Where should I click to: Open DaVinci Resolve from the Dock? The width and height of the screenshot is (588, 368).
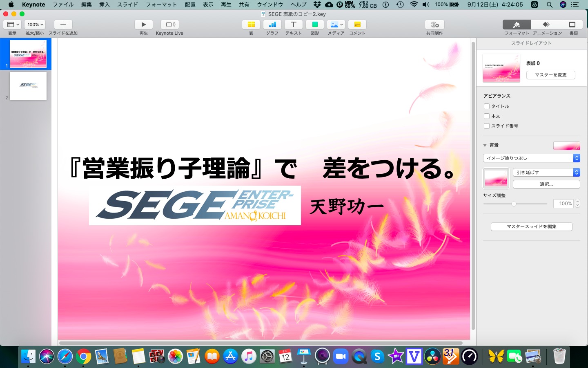pos(432,357)
